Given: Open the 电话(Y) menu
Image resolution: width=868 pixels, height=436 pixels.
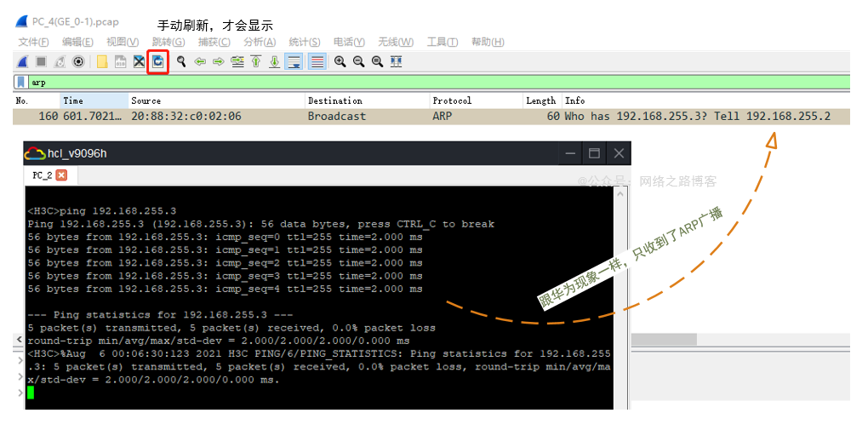Looking at the screenshot, I should [x=349, y=42].
